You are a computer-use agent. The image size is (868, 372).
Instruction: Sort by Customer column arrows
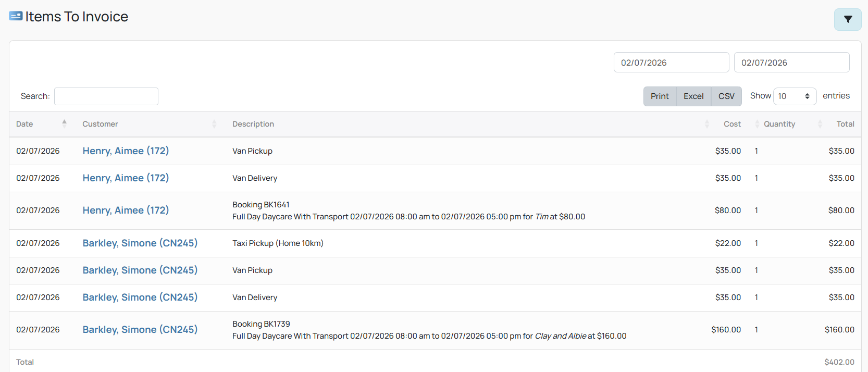point(214,123)
